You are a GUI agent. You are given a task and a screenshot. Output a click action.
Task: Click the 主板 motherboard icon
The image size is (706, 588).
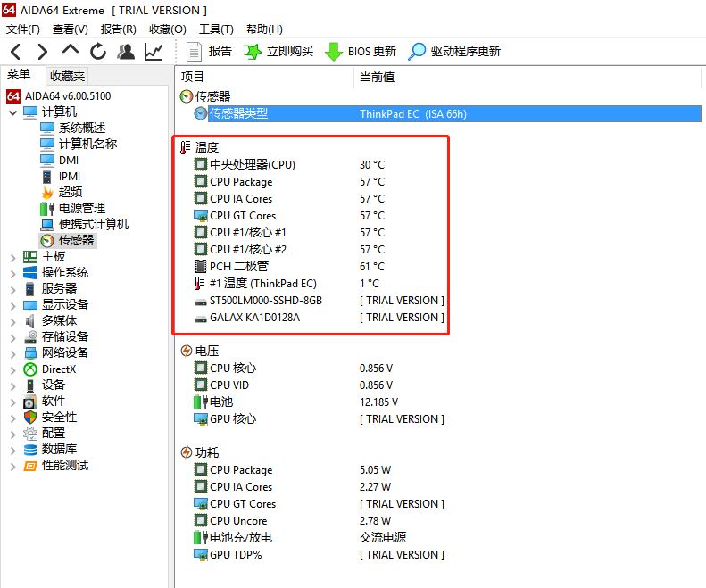pyautogui.click(x=30, y=257)
